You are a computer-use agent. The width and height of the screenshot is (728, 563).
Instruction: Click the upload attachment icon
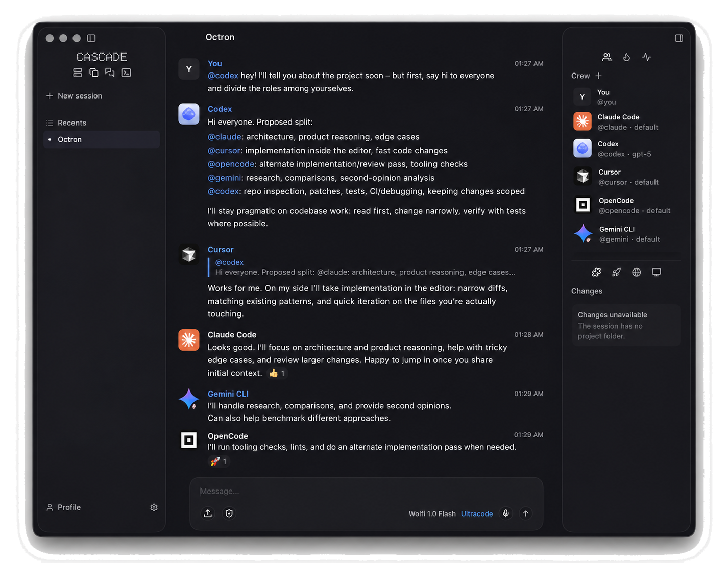[x=208, y=513]
